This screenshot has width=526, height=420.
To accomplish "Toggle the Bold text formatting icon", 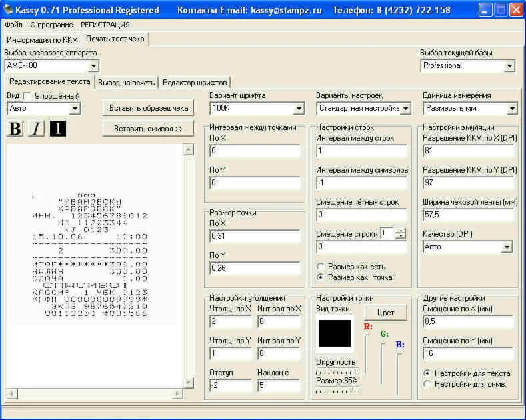I will coord(15,129).
